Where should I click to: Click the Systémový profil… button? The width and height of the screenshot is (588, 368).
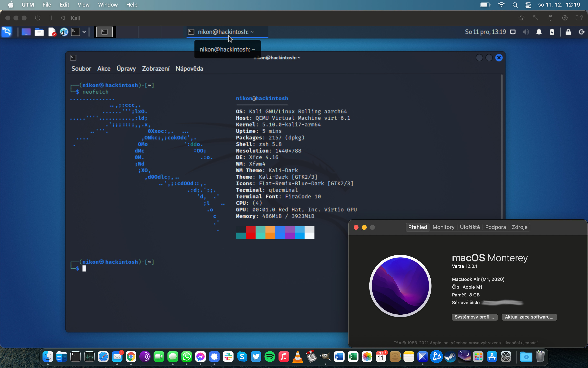(474, 317)
